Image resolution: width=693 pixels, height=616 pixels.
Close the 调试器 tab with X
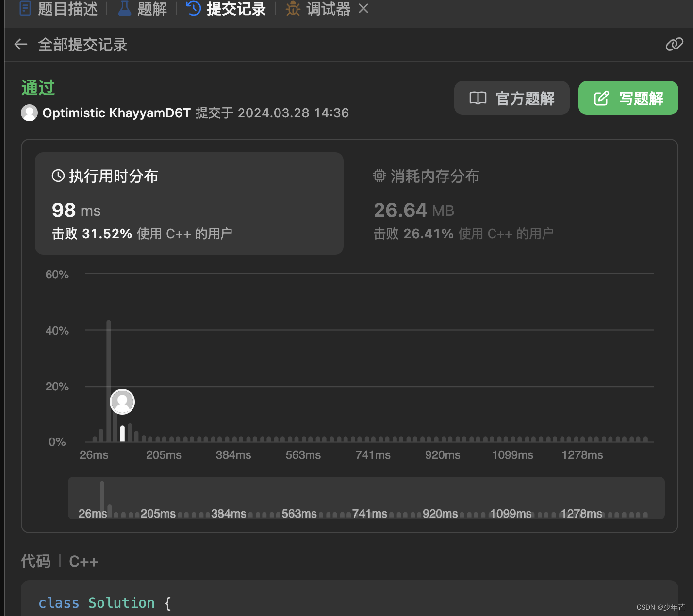[363, 8]
